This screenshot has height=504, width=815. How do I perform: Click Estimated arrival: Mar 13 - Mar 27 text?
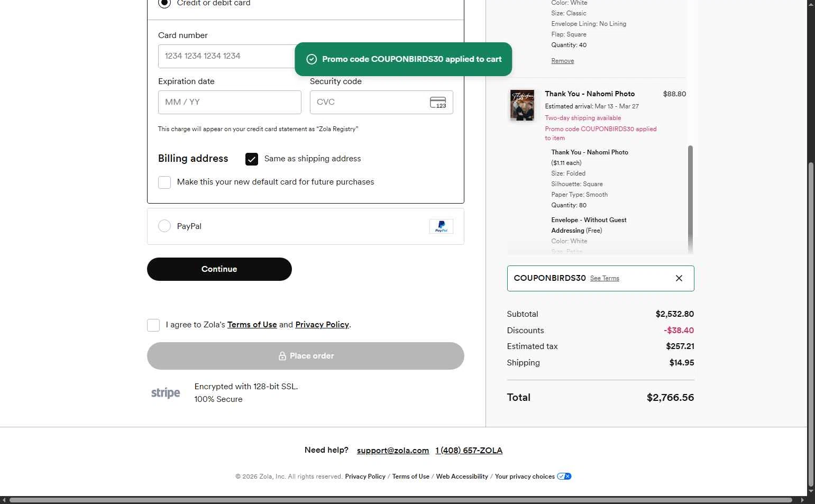[592, 106]
